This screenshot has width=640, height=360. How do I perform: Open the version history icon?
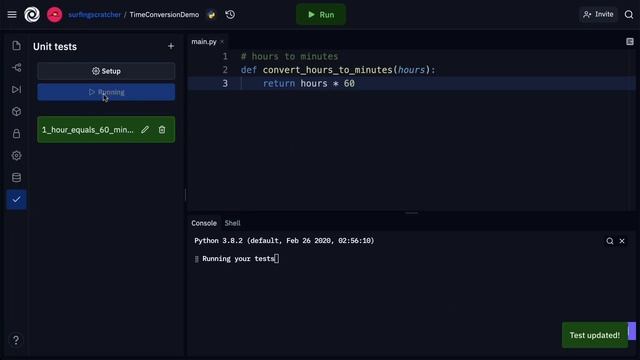230,15
